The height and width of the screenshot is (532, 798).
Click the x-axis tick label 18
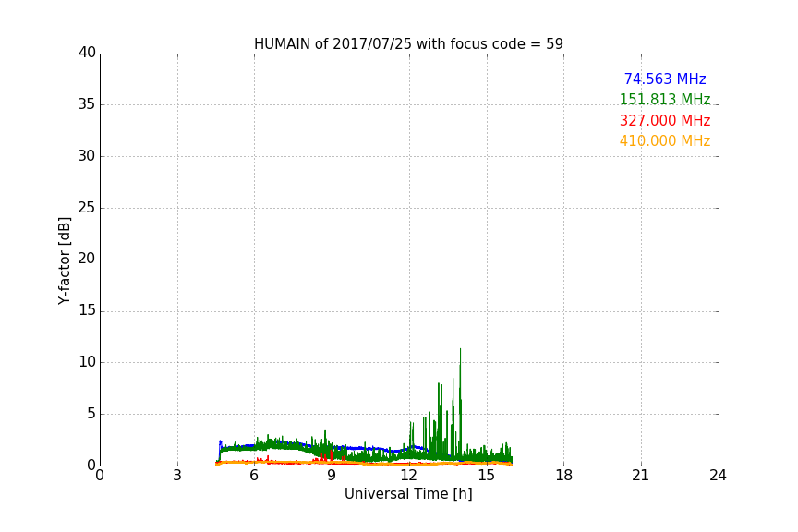tap(564, 476)
